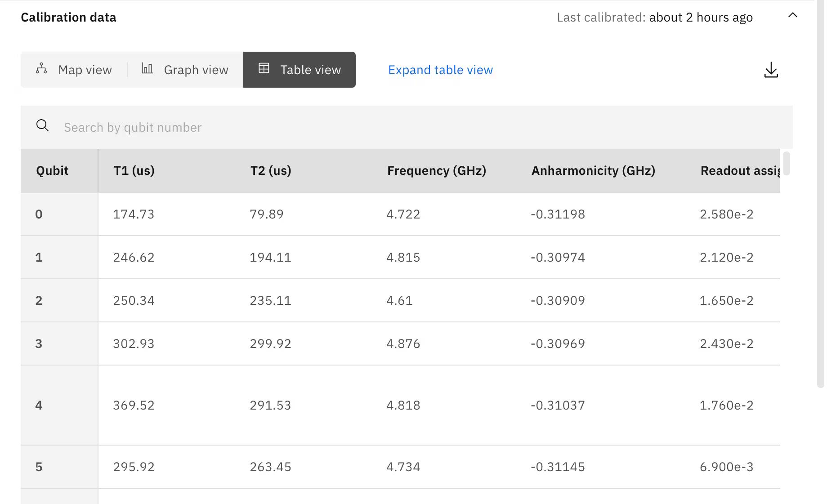The image size is (827, 504).
Task: Click T2 value 79.89
Action: click(x=267, y=214)
